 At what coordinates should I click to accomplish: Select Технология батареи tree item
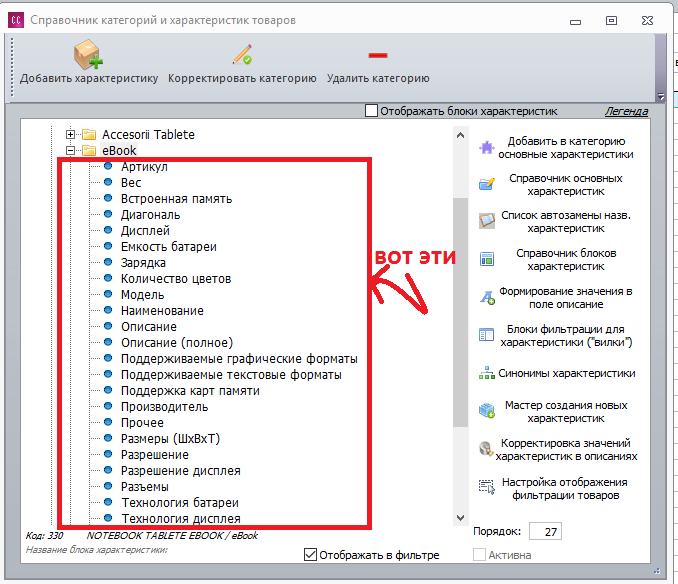tap(180, 502)
